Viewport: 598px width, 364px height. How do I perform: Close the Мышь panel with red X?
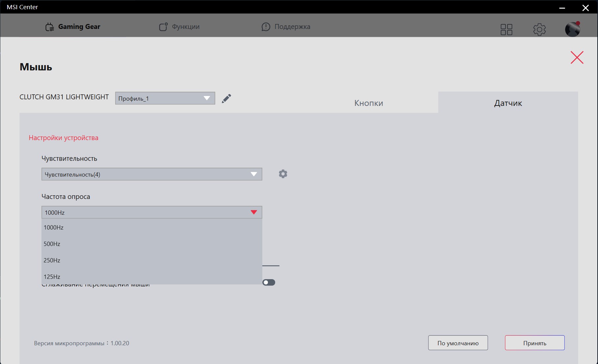[577, 58]
